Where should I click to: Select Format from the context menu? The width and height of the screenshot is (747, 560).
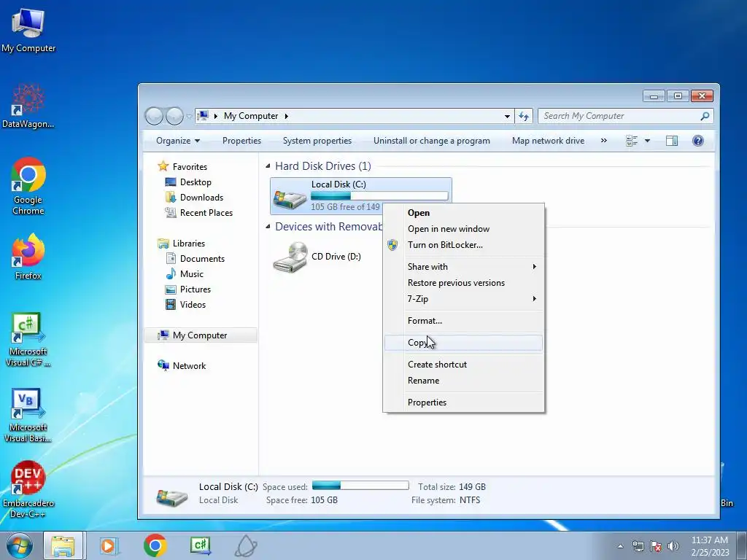click(x=463, y=321)
